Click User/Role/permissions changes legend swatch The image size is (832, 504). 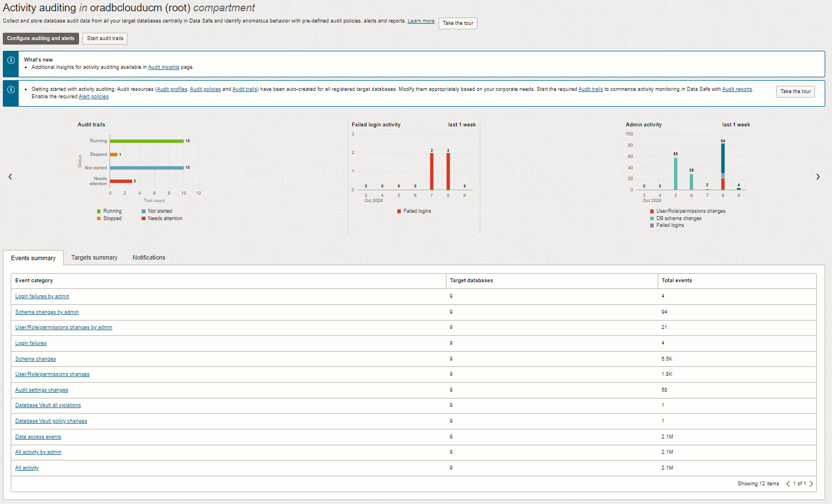(x=652, y=211)
